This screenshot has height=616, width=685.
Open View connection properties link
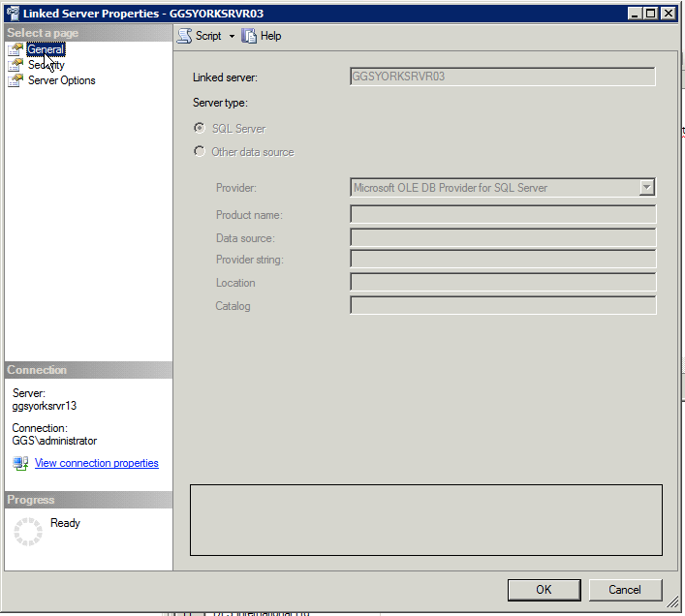tap(97, 463)
